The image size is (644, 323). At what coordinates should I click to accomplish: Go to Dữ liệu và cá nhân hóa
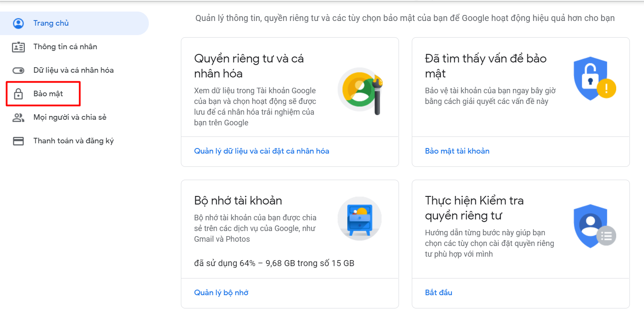pos(74,70)
